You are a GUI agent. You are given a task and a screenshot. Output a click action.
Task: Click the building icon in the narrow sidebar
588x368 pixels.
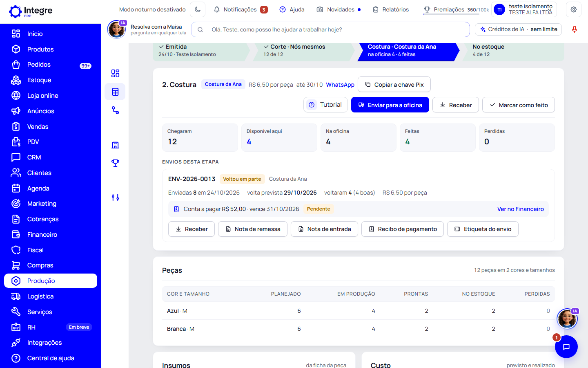click(115, 145)
